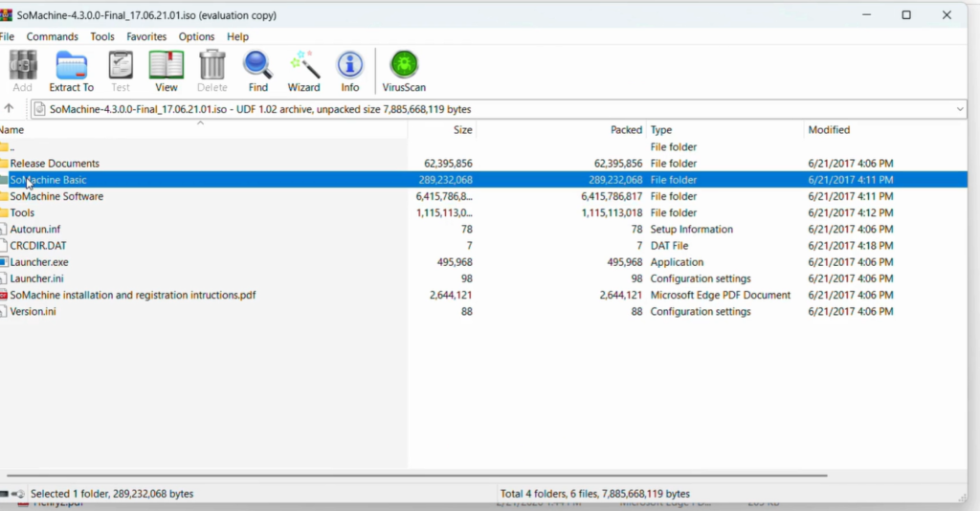Image resolution: width=980 pixels, height=511 pixels.
Task: Open the Favorites menu
Action: pos(146,36)
